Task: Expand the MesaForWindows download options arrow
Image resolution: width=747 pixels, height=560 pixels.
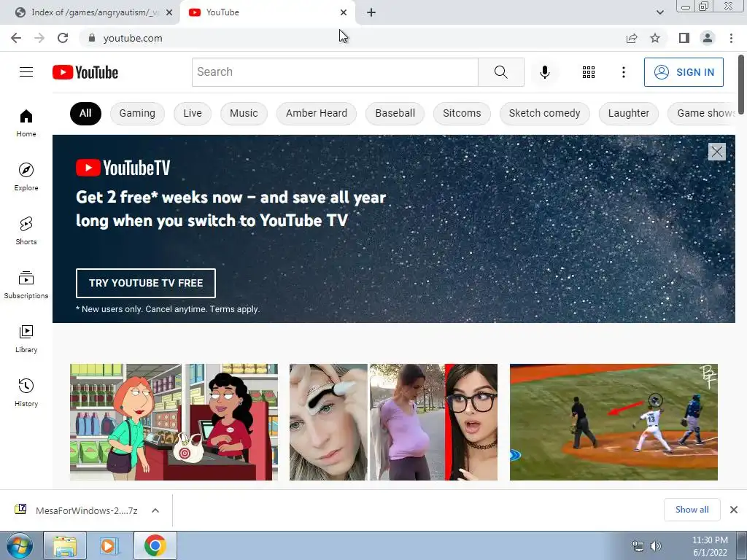Action: point(155,510)
